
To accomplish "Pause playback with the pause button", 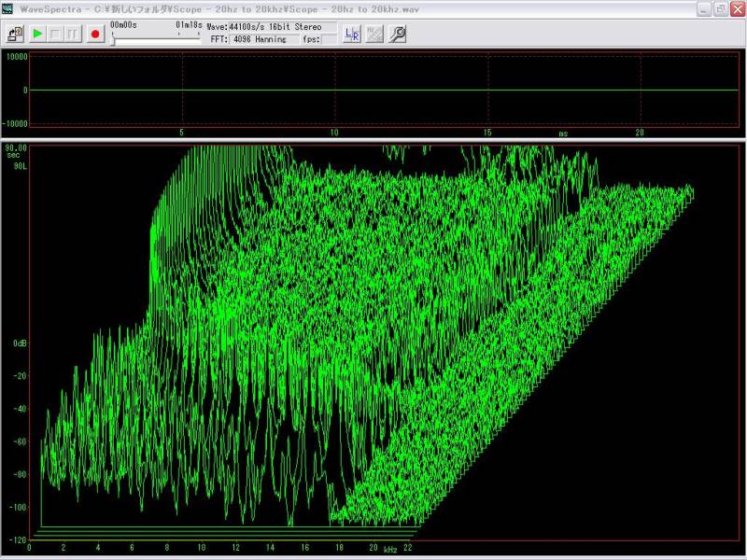I will [x=72, y=34].
